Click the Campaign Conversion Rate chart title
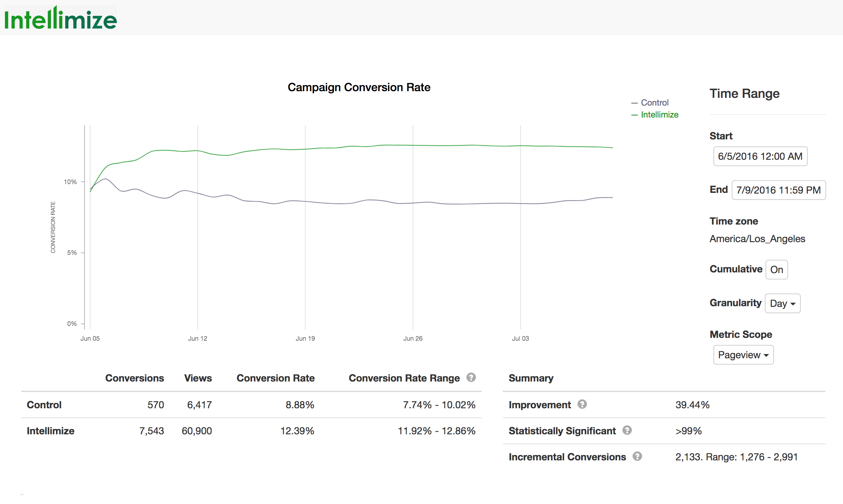The height and width of the screenshot is (504, 843). [x=359, y=87]
